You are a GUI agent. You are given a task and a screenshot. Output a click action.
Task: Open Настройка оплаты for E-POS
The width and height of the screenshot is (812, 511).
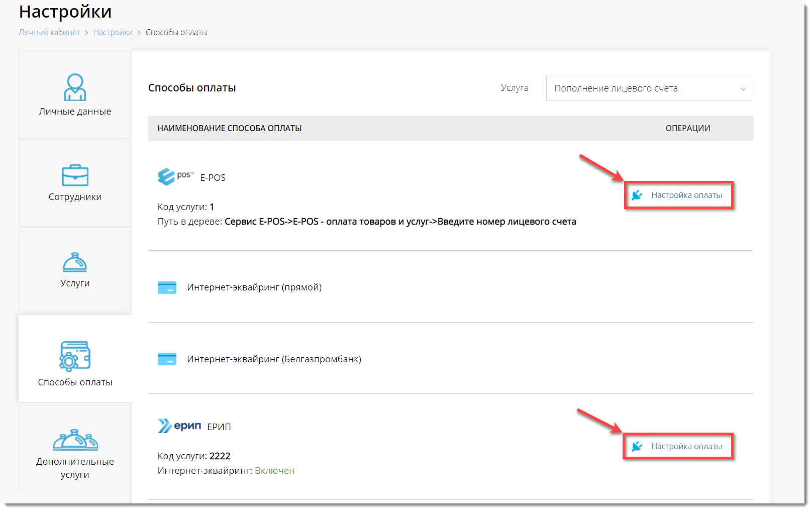click(686, 195)
